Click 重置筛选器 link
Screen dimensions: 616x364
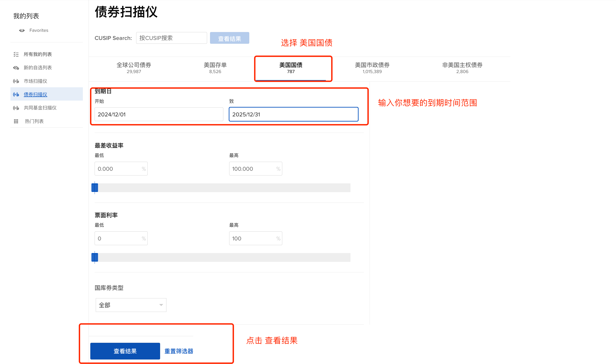pos(179,351)
